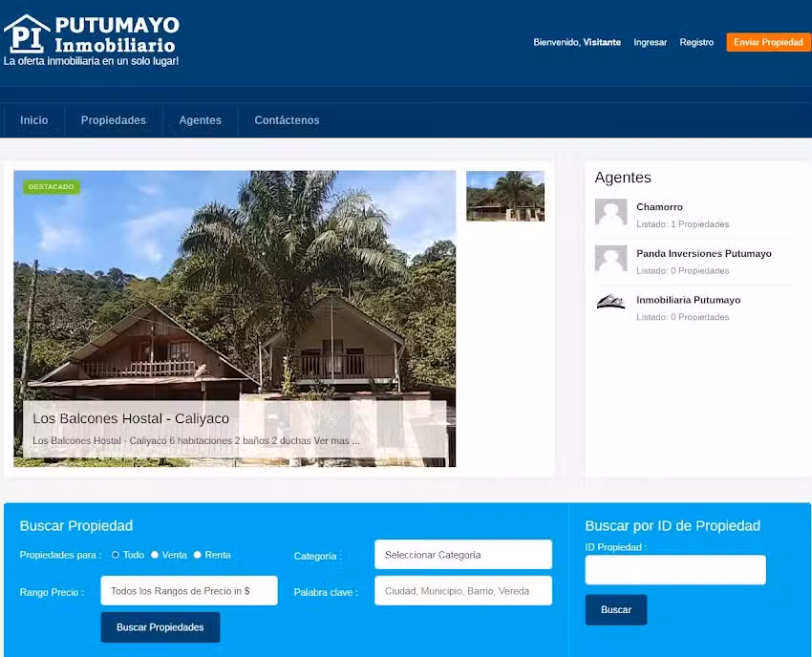Go to the Inicio menu item
812x657 pixels.
click(33, 120)
